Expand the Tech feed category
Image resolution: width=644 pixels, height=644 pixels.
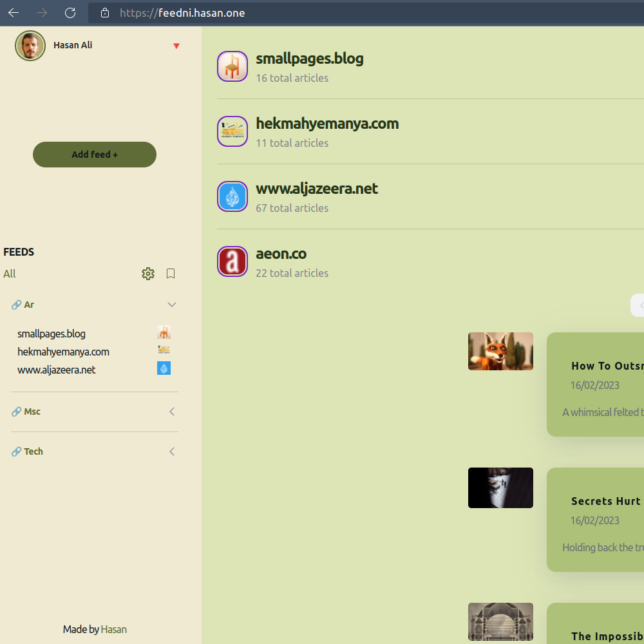(x=171, y=451)
